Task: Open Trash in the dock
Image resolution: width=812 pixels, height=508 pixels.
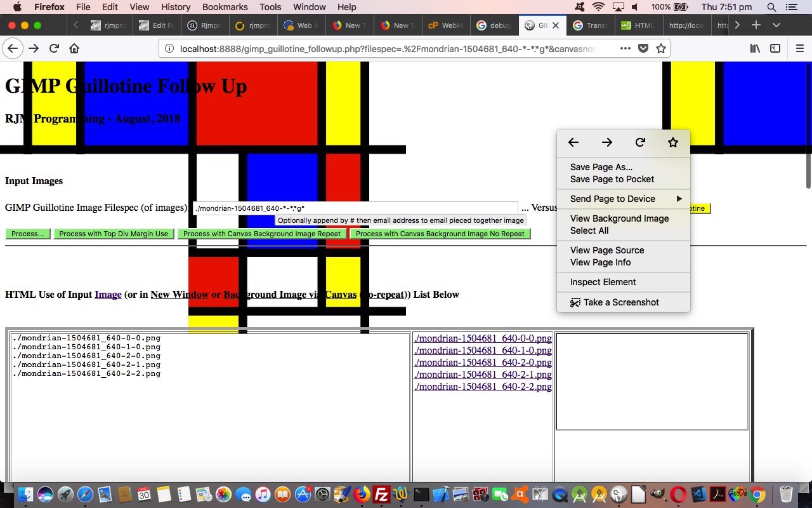Action: pyautogui.click(x=786, y=494)
